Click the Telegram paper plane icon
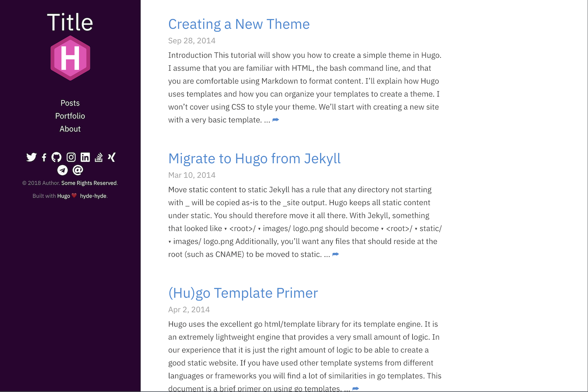Screen dimensions: 588x392 tap(63, 170)
